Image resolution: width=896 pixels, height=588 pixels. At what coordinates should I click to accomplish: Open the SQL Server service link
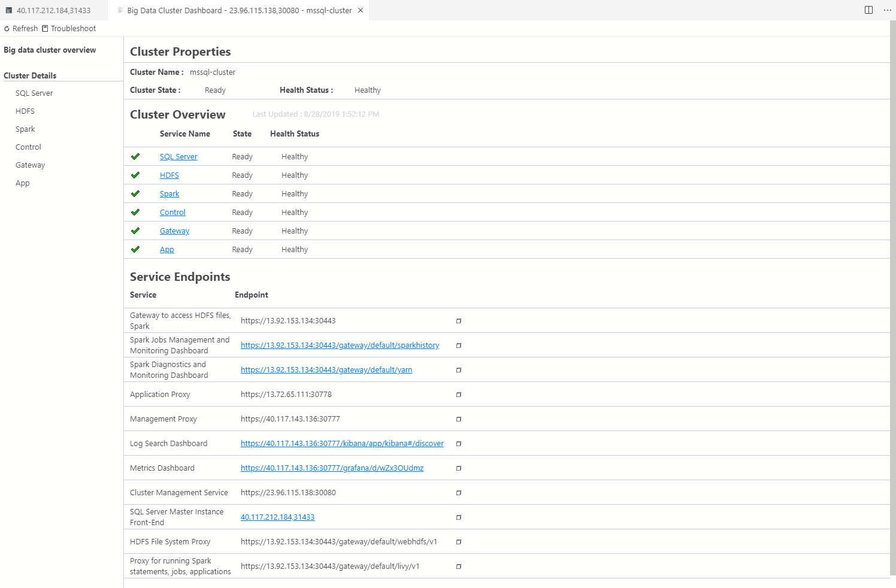point(178,157)
